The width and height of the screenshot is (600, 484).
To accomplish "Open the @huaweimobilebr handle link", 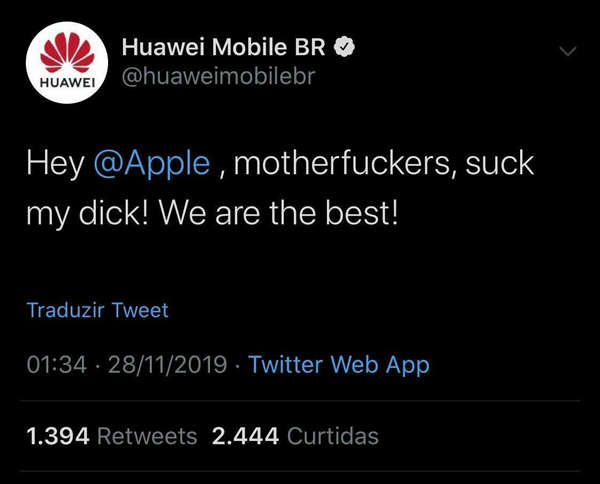I will point(218,76).
